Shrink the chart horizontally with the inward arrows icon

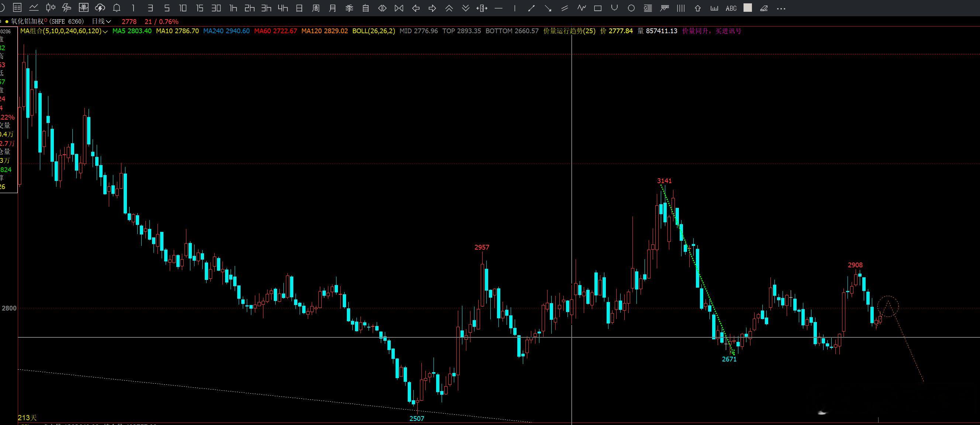click(399, 8)
